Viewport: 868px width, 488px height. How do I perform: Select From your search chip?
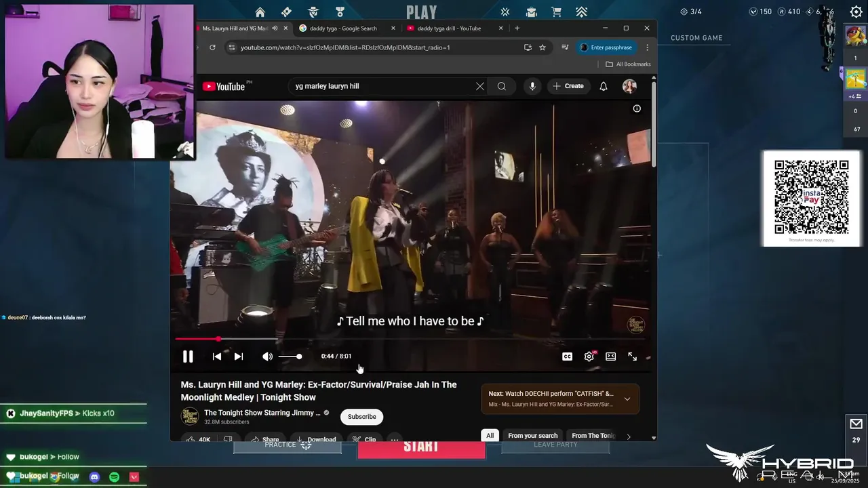533,436
